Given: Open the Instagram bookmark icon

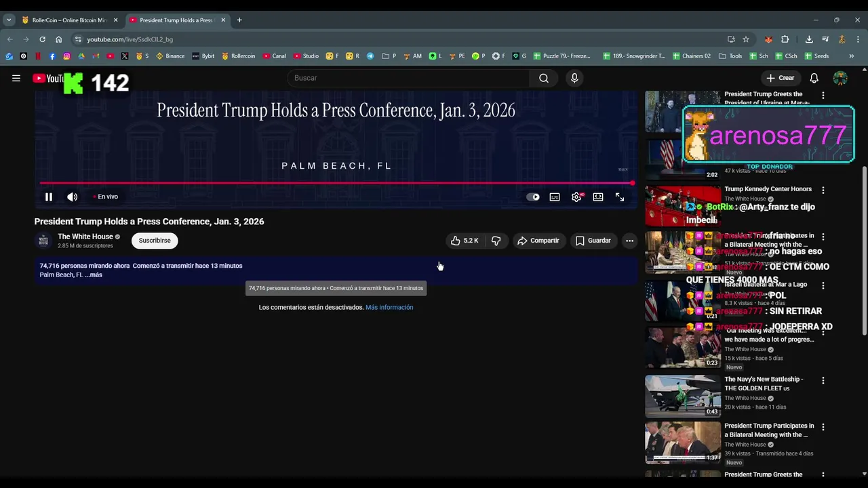Looking at the screenshot, I should (x=66, y=56).
